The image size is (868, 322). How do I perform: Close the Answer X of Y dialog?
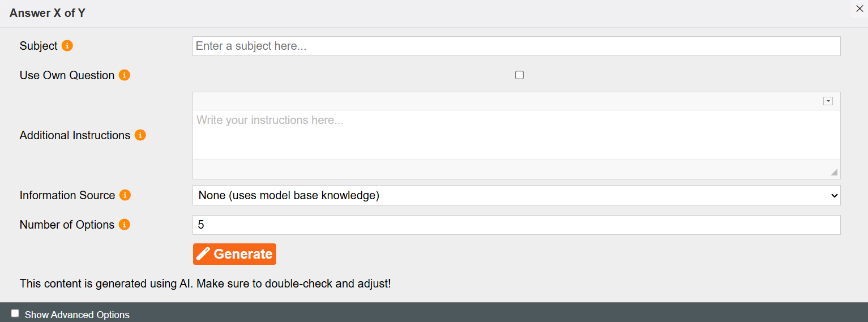click(860, 8)
